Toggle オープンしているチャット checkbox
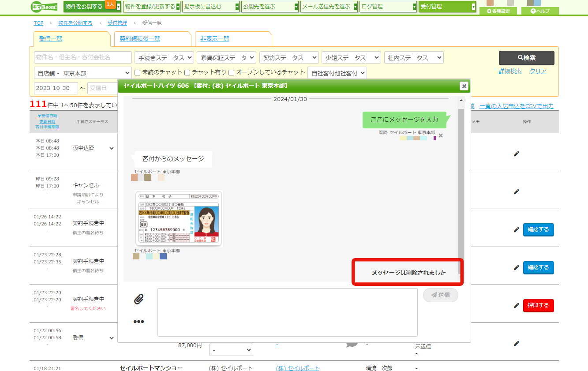This screenshot has height=371, width=588. (x=231, y=72)
